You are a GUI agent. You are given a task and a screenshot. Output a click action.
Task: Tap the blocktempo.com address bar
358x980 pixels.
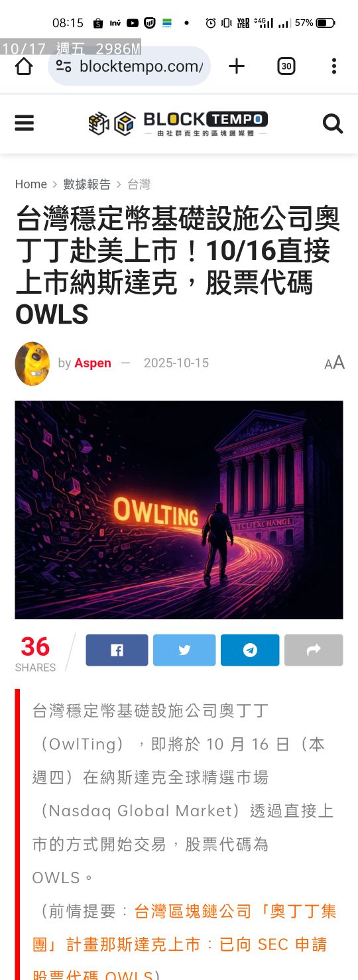click(129, 66)
